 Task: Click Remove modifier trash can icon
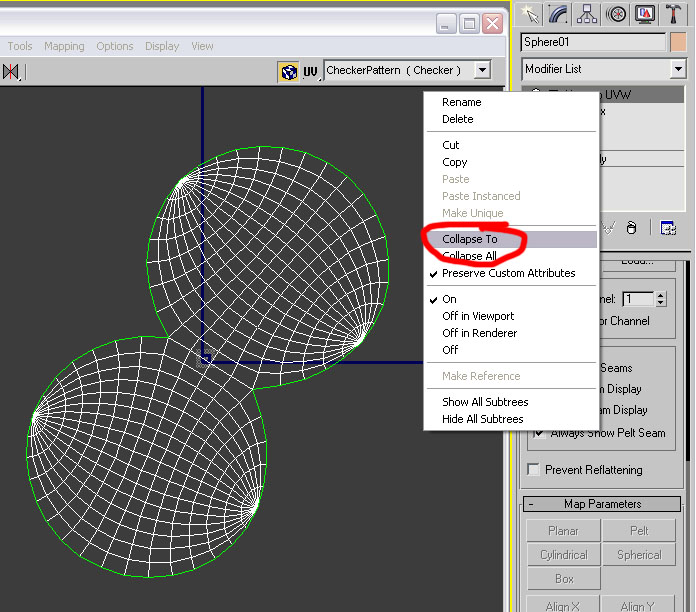pos(631,228)
